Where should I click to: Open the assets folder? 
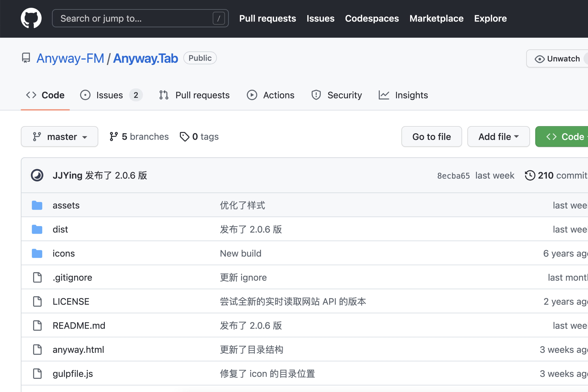(66, 205)
